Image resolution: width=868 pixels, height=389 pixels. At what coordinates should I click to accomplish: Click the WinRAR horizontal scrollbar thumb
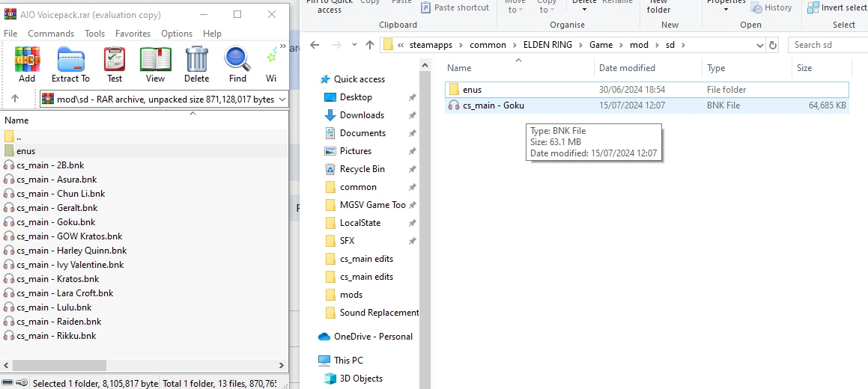pyautogui.click(x=59, y=365)
